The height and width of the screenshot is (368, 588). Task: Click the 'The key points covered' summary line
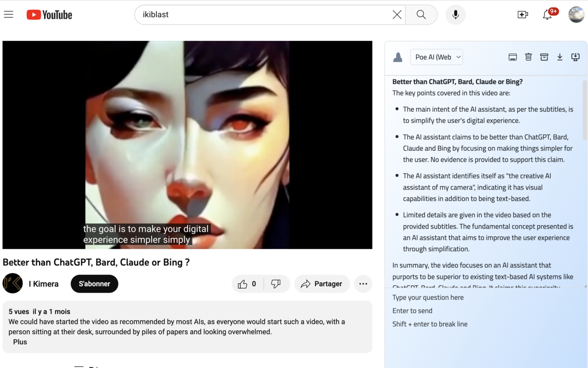pyautogui.click(x=451, y=93)
